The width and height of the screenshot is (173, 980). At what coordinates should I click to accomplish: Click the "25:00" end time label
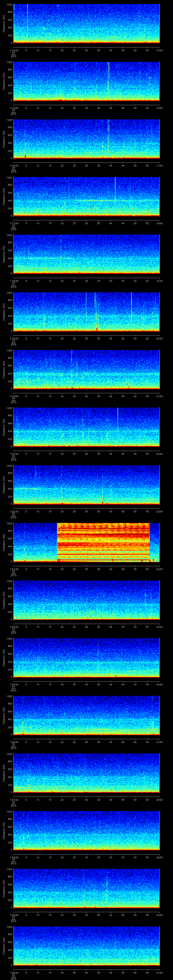[160, 627]
